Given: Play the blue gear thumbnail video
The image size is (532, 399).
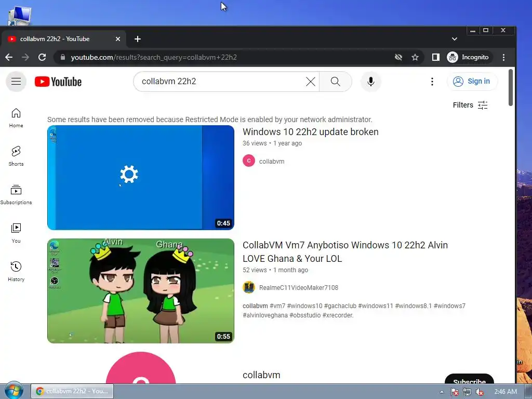Looking at the screenshot, I should [x=141, y=178].
